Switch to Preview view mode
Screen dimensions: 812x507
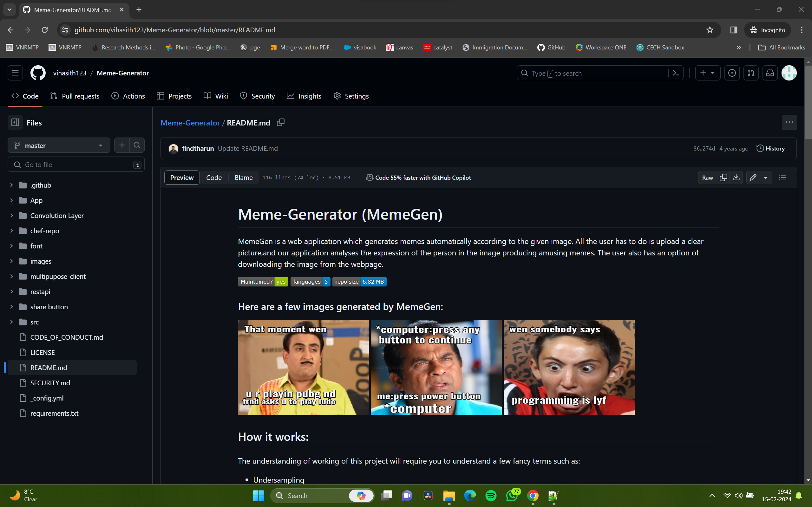click(x=181, y=177)
